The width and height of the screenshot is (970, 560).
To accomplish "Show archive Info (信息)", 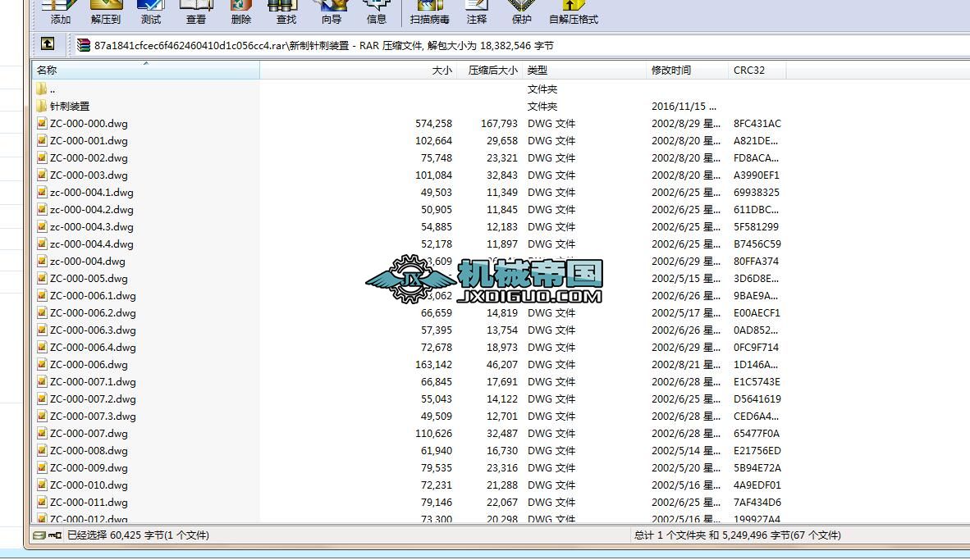I will pyautogui.click(x=376, y=13).
